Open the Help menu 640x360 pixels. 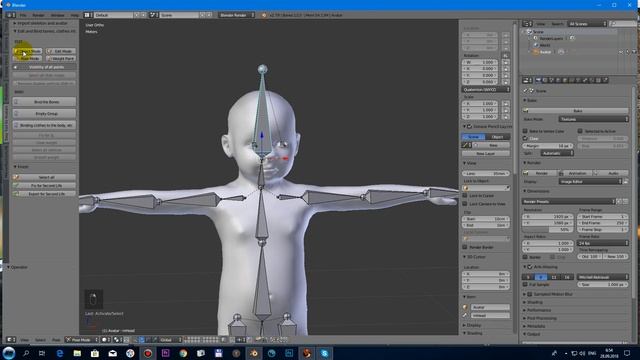75,15
